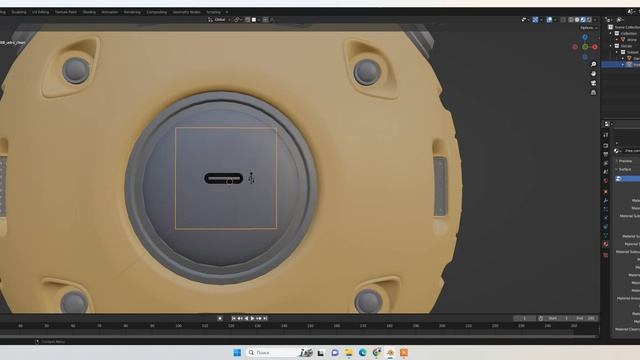Open the Output properties tab
Image resolution: width=640 pixels, height=360 pixels.
(606, 153)
